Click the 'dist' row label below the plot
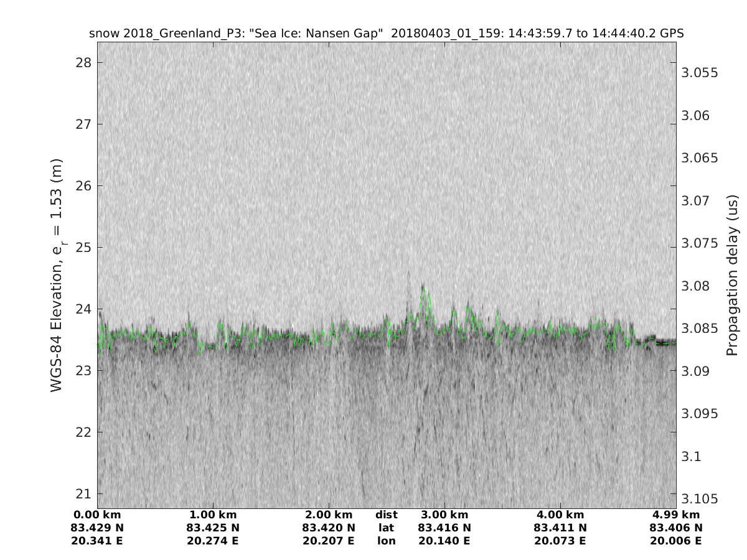The width and height of the screenshot is (747, 560). [x=387, y=515]
